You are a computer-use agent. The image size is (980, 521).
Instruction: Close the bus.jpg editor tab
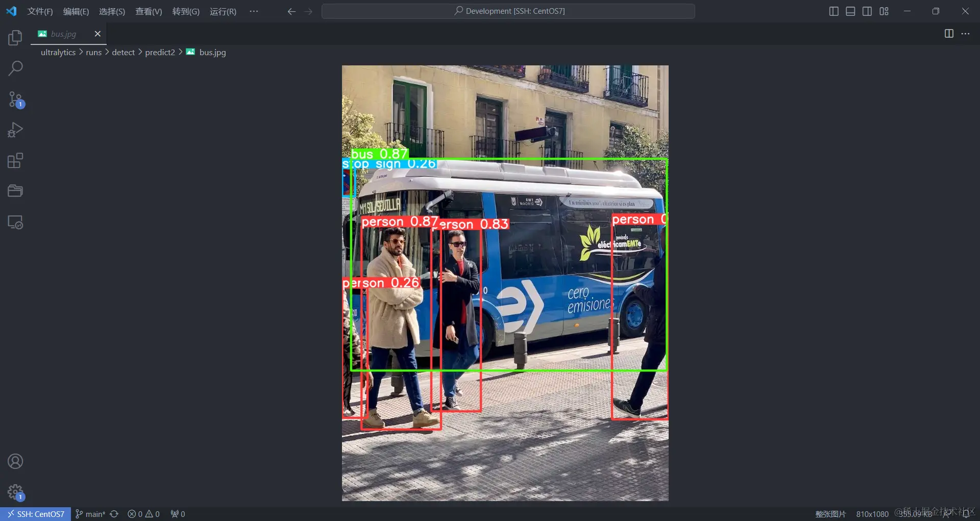point(97,34)
